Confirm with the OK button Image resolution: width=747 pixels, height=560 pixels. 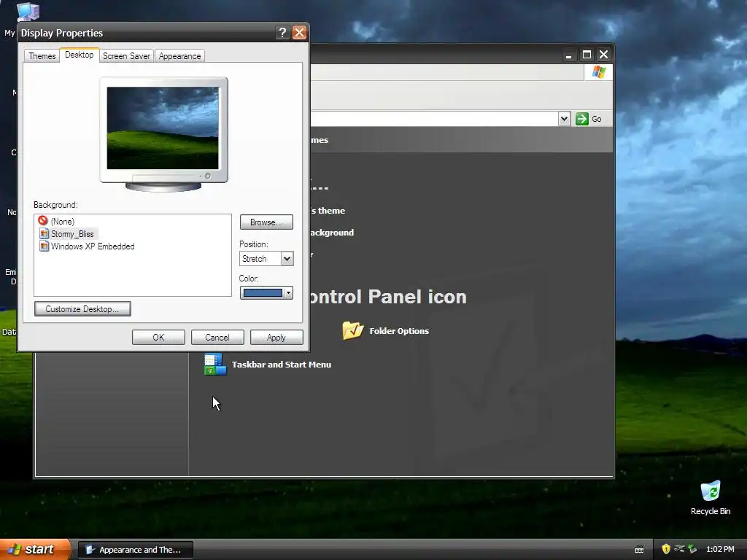pos(158,337)
